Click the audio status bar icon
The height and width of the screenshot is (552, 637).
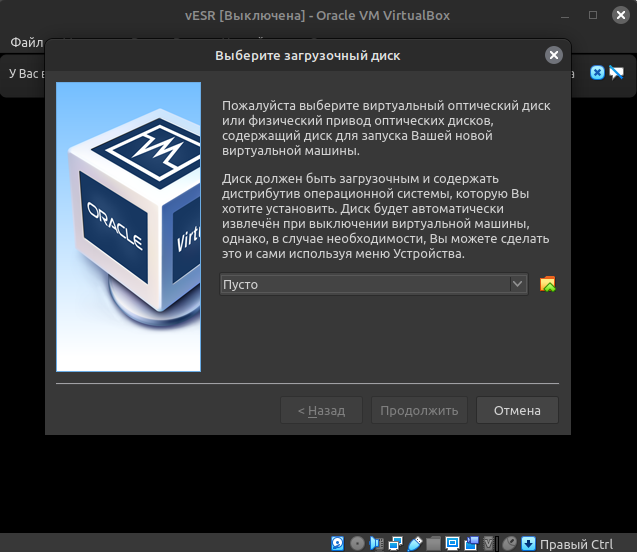click(376, 543)
